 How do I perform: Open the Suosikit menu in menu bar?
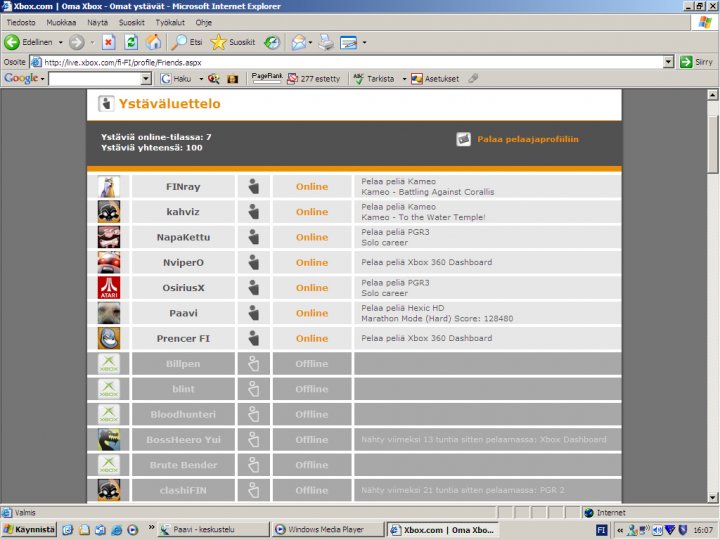pos(132,22)
